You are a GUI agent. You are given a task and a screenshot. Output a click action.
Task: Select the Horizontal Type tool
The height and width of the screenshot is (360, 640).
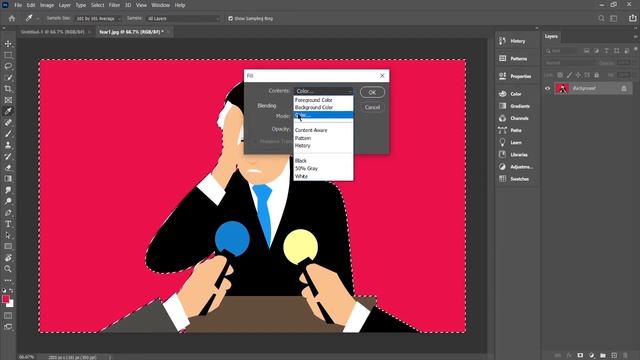[x=8, y=224]
